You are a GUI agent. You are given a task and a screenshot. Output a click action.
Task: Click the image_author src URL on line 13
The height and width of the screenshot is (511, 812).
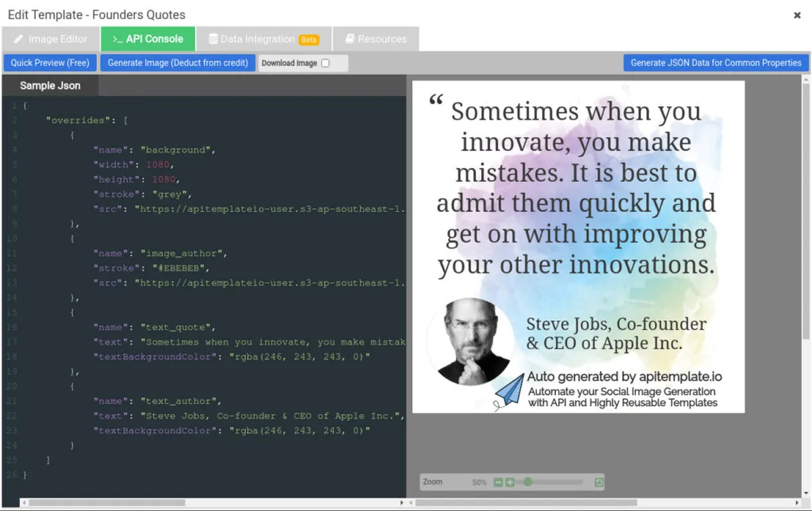click(x=270, y=283)
